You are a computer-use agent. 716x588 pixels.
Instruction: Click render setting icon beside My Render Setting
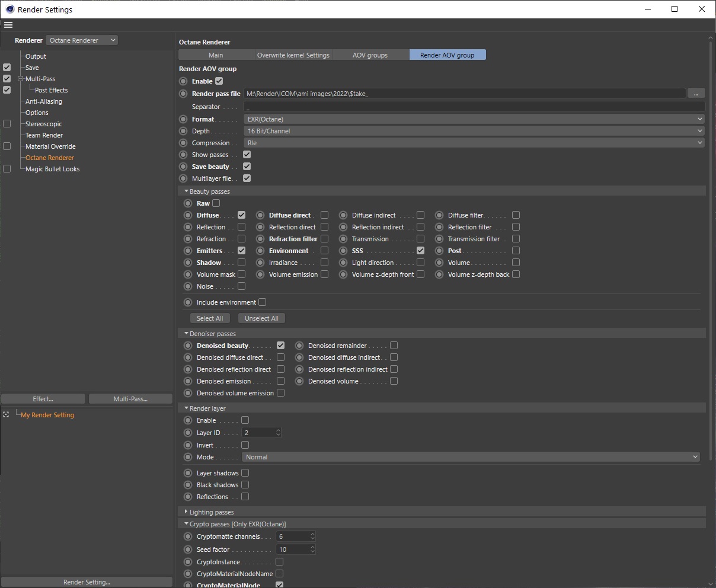(6, 415)
